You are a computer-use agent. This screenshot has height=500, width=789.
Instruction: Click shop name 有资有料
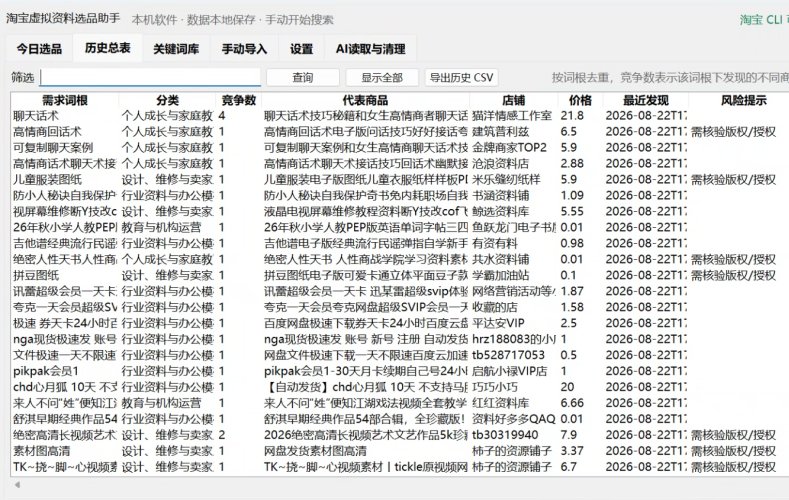[x=495, y=243]
